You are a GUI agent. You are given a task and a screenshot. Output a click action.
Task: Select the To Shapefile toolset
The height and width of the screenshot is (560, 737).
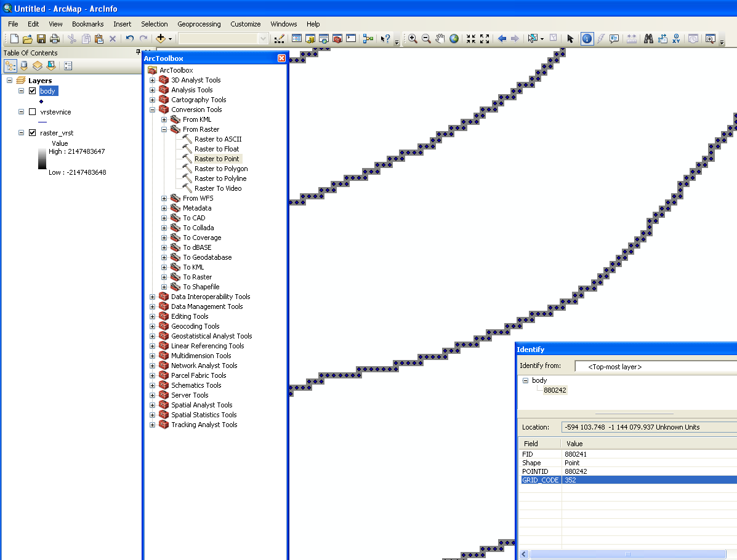201,287
